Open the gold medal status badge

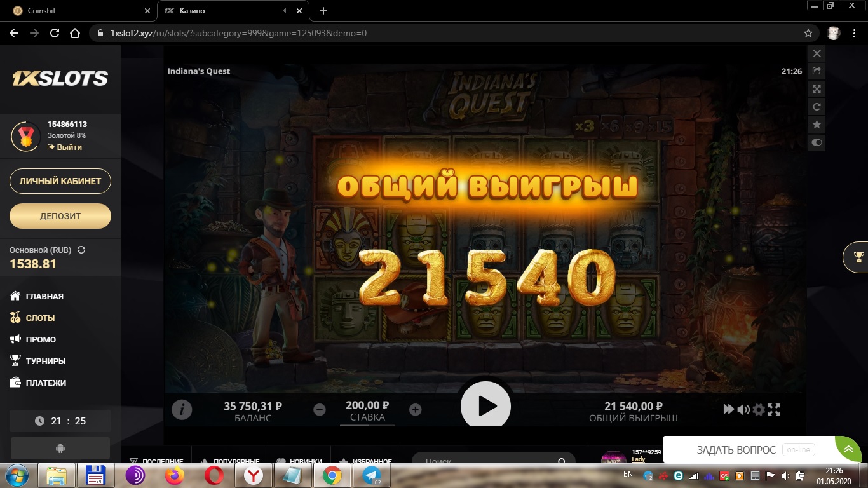coord(26,135)
